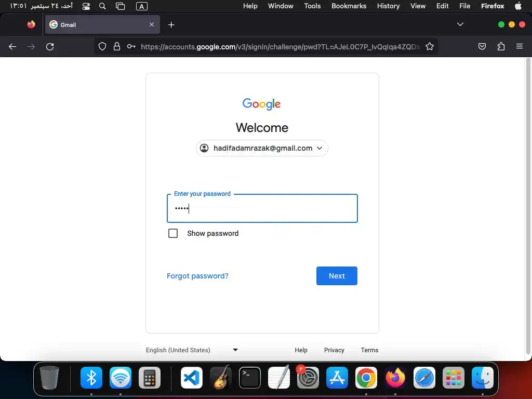This screenshot has width=532, height=399.
Task: Bookmark this page with the star icon
Action: click(x=430, y=46)
